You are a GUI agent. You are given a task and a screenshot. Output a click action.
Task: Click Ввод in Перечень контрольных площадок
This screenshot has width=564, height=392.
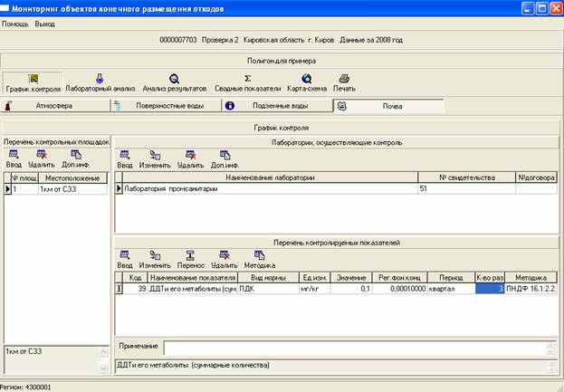(15, 159)
